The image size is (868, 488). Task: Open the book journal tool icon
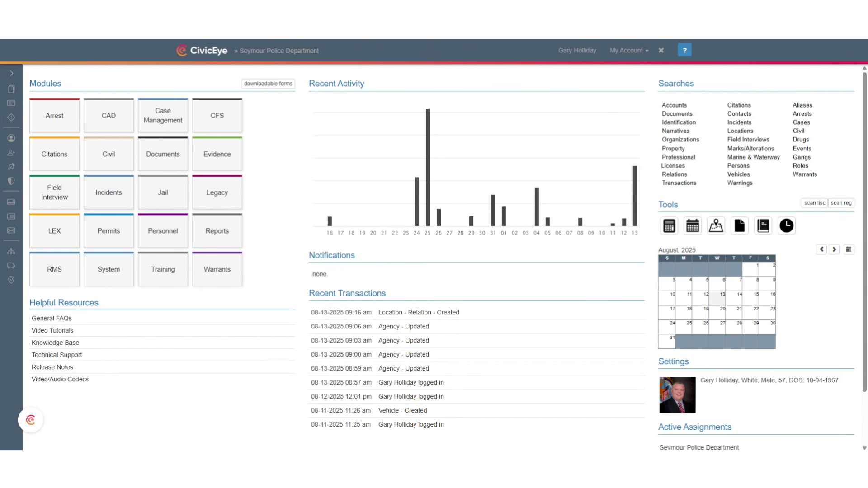tap(763, 225)
